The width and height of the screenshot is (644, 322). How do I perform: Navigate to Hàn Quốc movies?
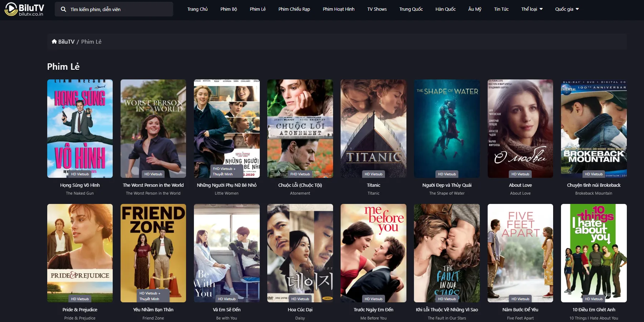(x=445, y=9)
